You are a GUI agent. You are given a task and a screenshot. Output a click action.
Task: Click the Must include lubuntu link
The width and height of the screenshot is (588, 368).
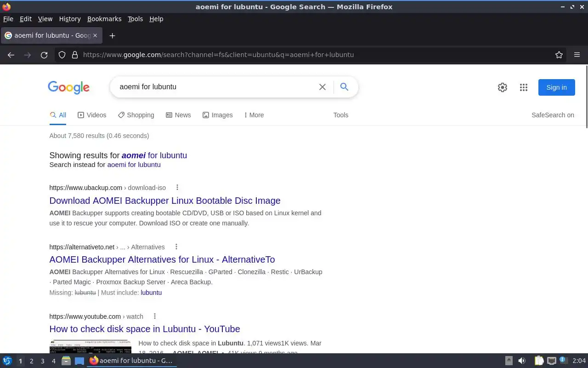151,293
